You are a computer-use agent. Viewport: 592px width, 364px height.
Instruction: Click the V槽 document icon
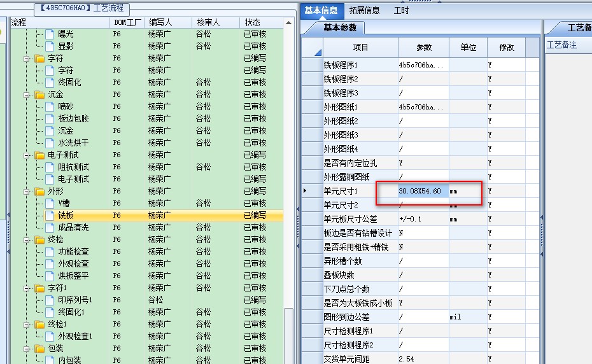[x=50, y=203]
